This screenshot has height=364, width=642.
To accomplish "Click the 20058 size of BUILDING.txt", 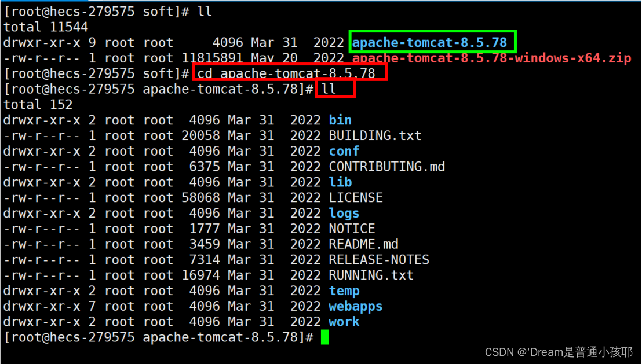I will (x=200, y=136).
